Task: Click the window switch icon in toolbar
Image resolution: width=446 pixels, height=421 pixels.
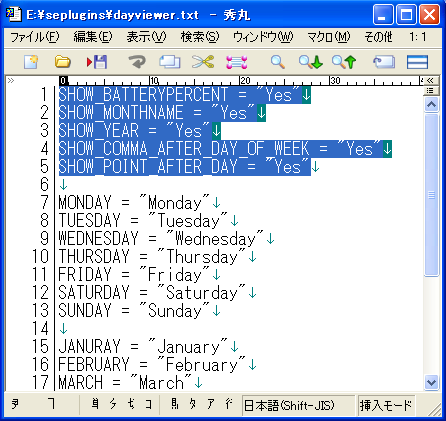Action: (x=384, y=62)
